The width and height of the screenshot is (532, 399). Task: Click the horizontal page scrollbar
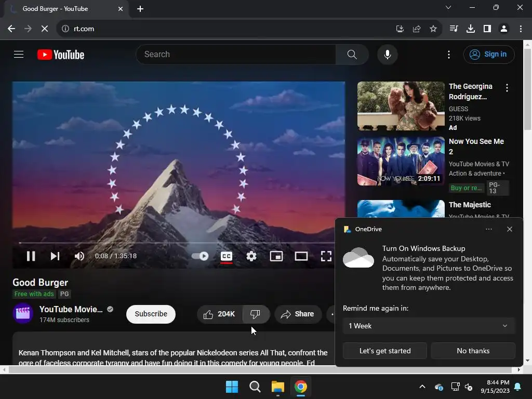[261, 370]
